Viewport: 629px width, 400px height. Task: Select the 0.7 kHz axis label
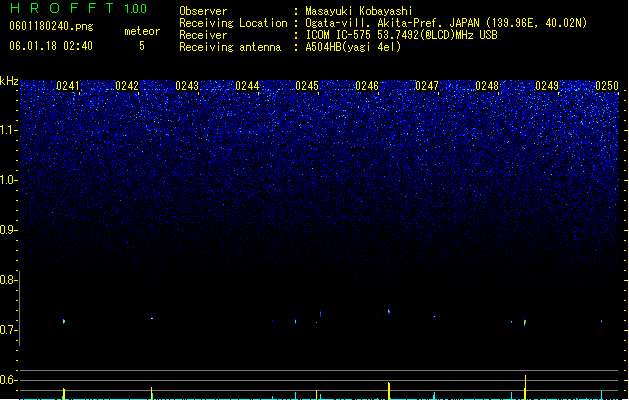click(9, 330)
